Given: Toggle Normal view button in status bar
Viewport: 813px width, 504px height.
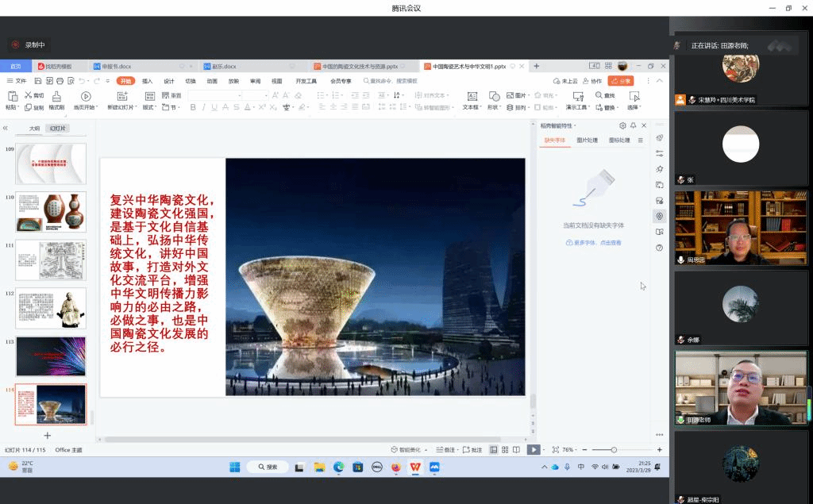Looking at the screenshot, I should click(494, 449).
